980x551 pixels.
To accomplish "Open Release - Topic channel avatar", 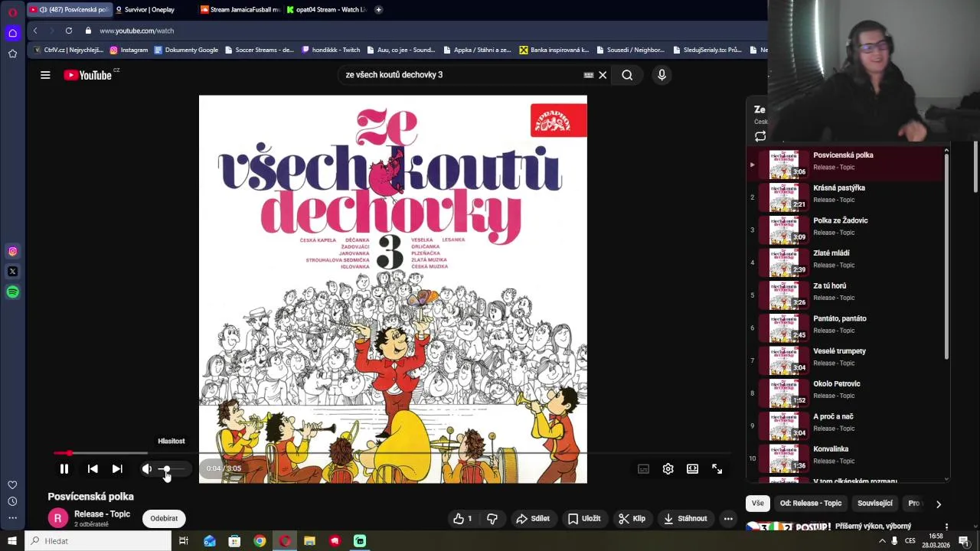I will 57,518.
